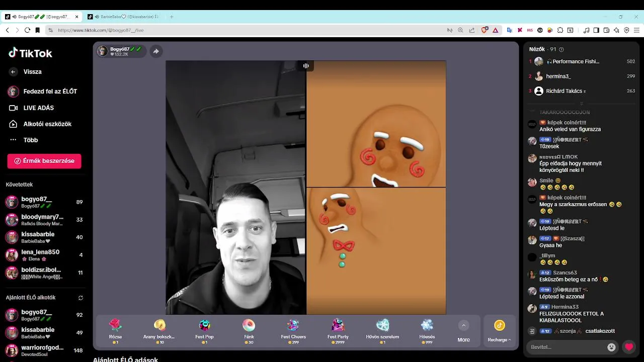
Task: Send the Hóesés snowflake gift
Action: coord(427,330)
